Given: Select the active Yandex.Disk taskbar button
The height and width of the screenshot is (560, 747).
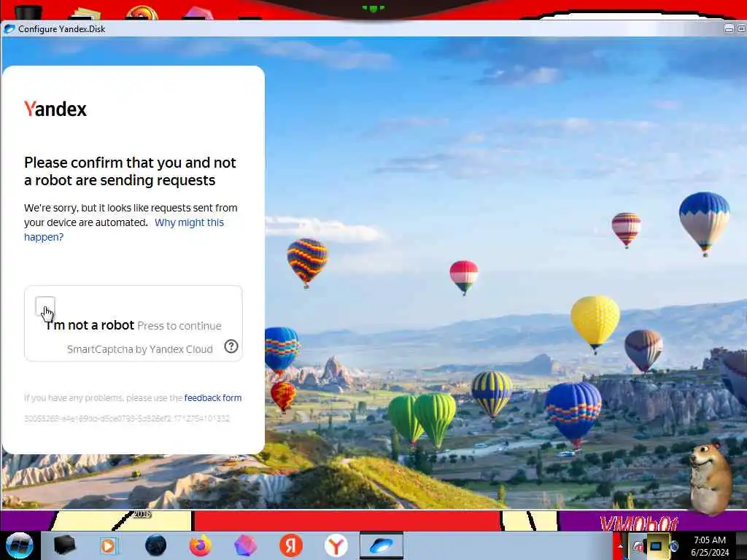Looking at the screenshot, I should point(381,545).
